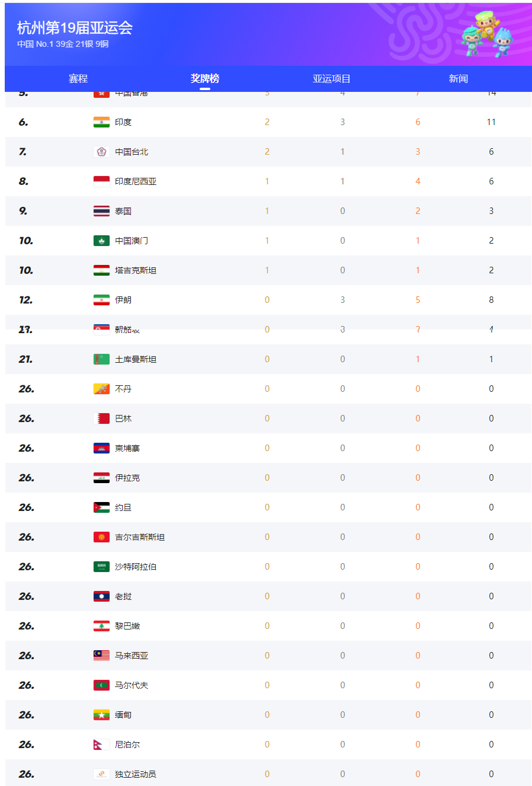Open the 亚运项目 events tab

tap(332, 79)
